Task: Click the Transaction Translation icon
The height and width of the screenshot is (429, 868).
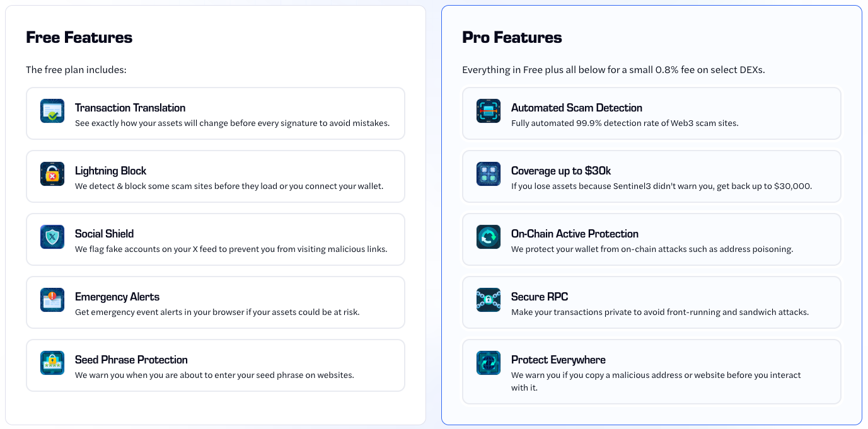Action: tap(52, 111)
